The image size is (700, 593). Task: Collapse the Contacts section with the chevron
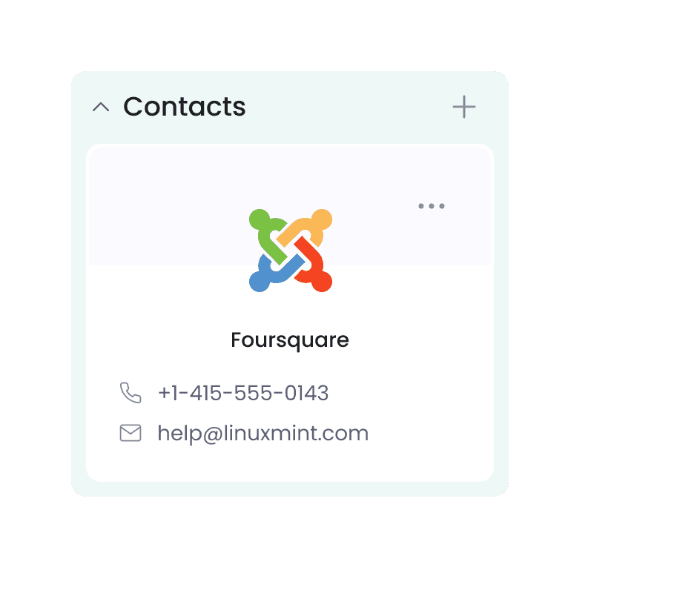pyautogui.click(x=101, y=107)
